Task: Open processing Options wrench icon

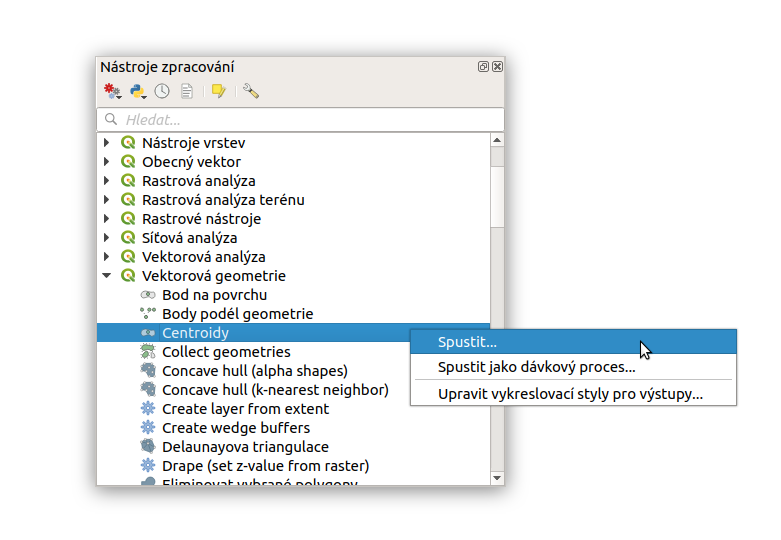Action: (251, 91)
